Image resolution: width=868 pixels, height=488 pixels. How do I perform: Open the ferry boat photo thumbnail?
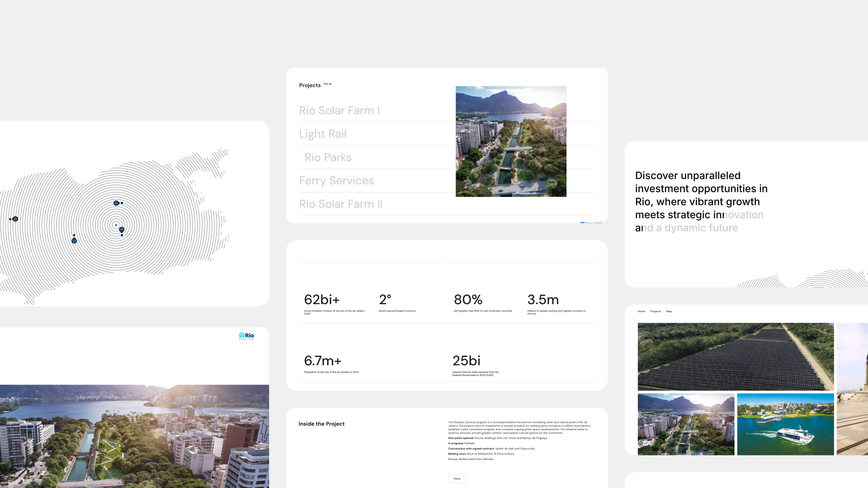(785, 424)
